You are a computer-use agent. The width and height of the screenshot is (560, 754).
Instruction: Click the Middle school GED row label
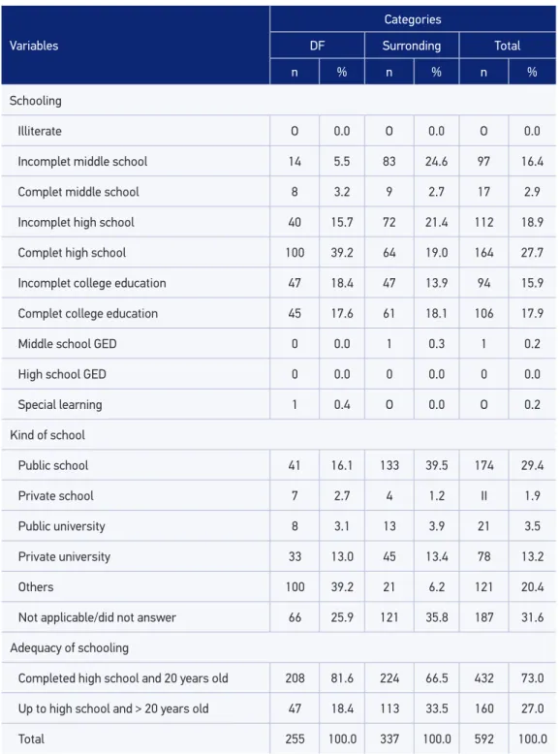coord(67,344)
